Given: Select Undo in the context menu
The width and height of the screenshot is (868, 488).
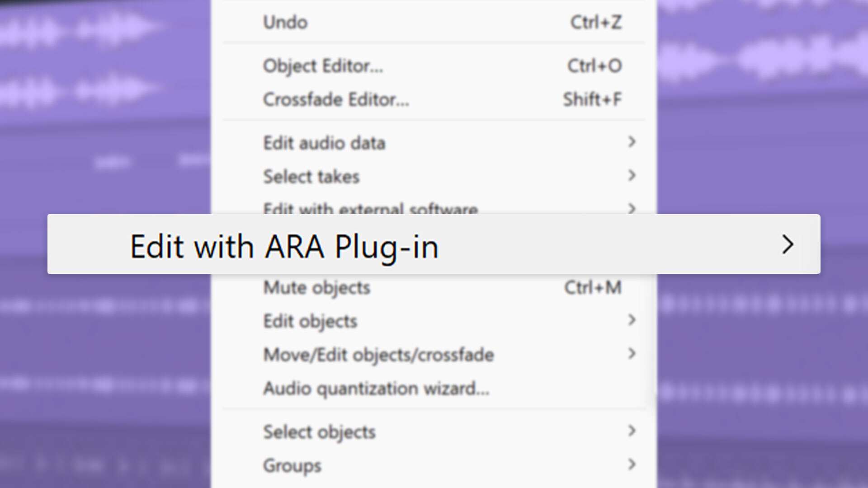Looking at the screenshot, I should 434,22.
